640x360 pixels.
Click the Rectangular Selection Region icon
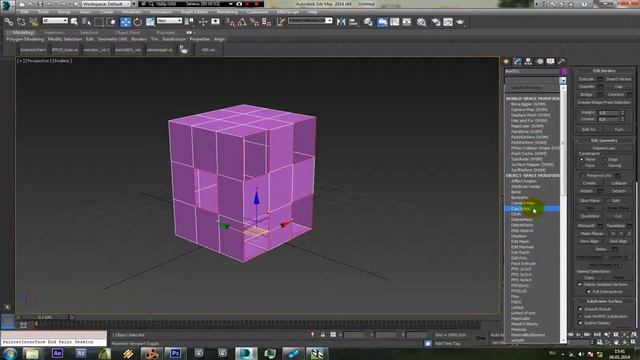pos(99,22)
